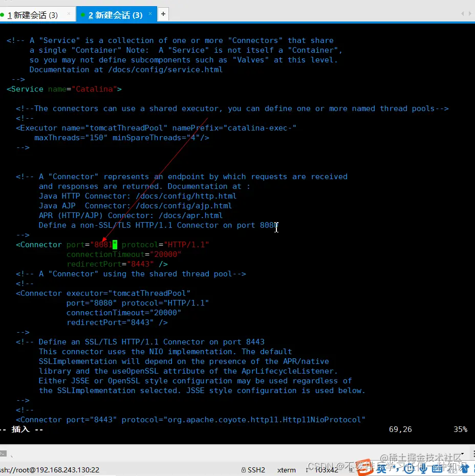Image resolution: width=475 pixels, height=476 pixels.
Task: Click the "SSH2" status bar label
Action: coord(256,470)
